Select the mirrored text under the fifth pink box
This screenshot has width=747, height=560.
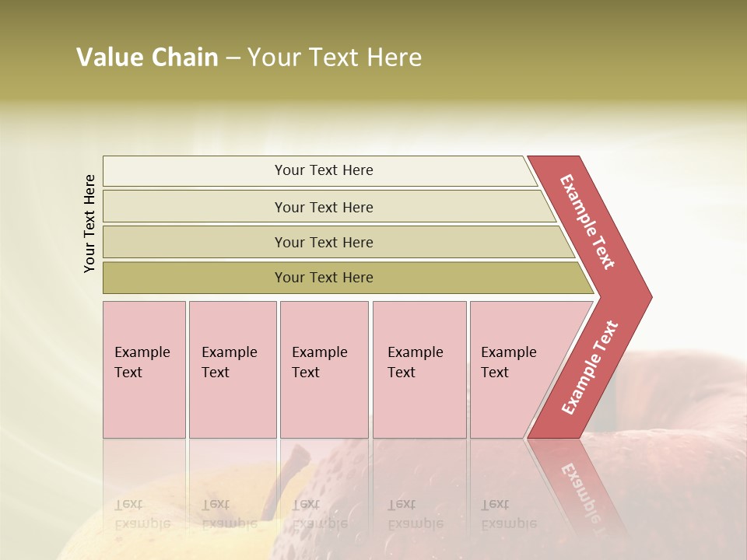pos(509,514)
